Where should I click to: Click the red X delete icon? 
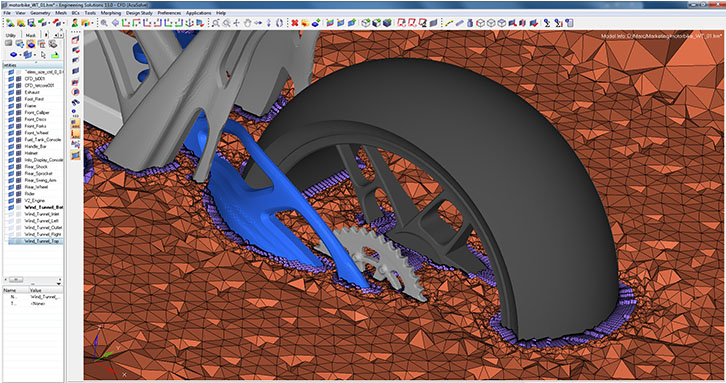coord(294,23)
